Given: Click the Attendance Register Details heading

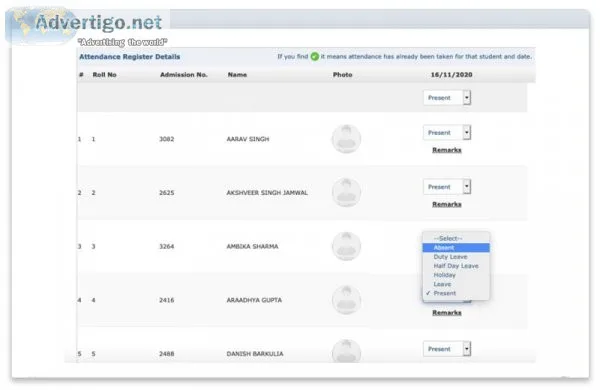Looking at the screenshot, I should tap(129, 57).
